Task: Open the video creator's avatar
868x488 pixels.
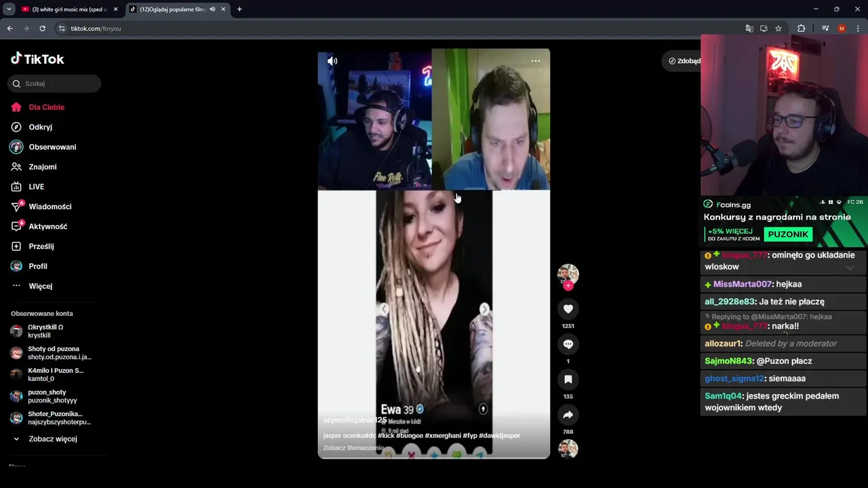Action: coord(568,274)
